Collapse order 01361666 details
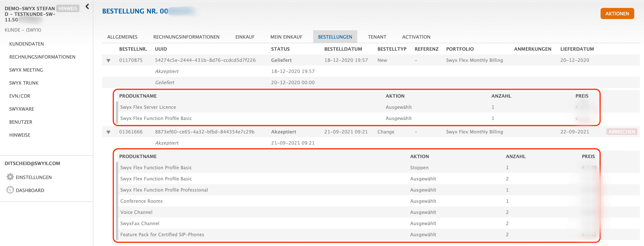The image size is (644, 246). tap(108, 132)
